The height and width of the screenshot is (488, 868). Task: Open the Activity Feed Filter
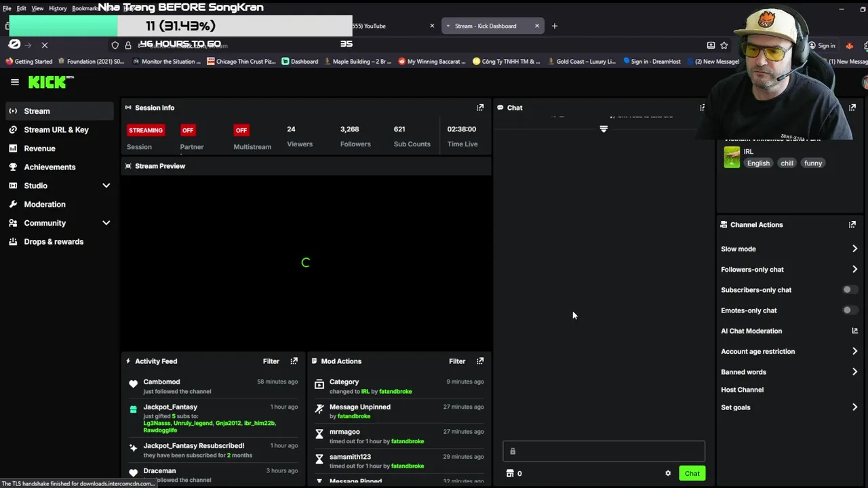[x=271, y=361]
